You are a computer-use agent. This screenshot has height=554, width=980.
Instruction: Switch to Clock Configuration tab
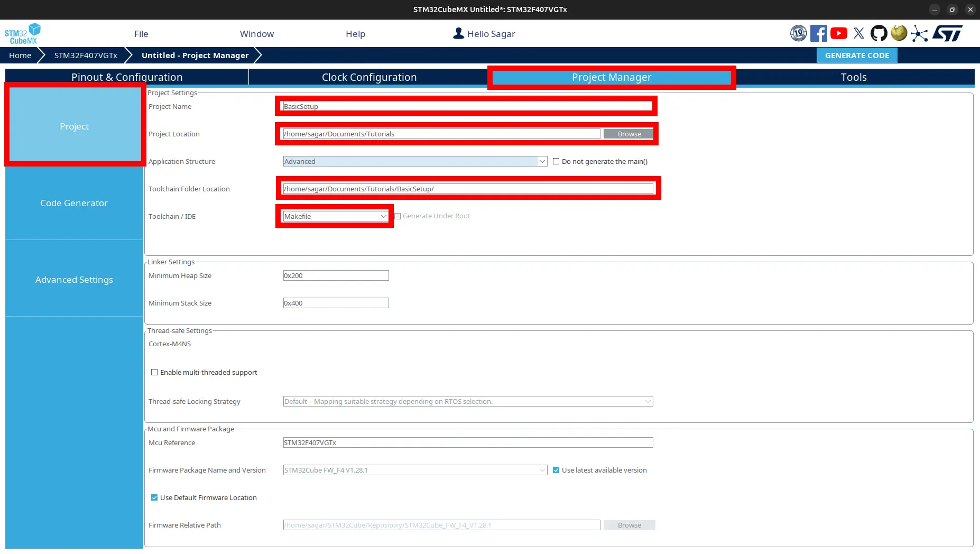[x=369, y=77]
